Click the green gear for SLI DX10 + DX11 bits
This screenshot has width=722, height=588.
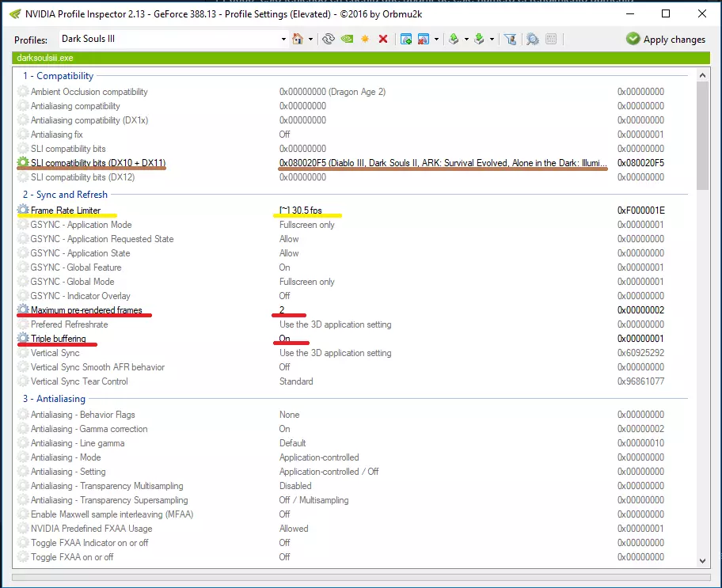pos(23,162)
